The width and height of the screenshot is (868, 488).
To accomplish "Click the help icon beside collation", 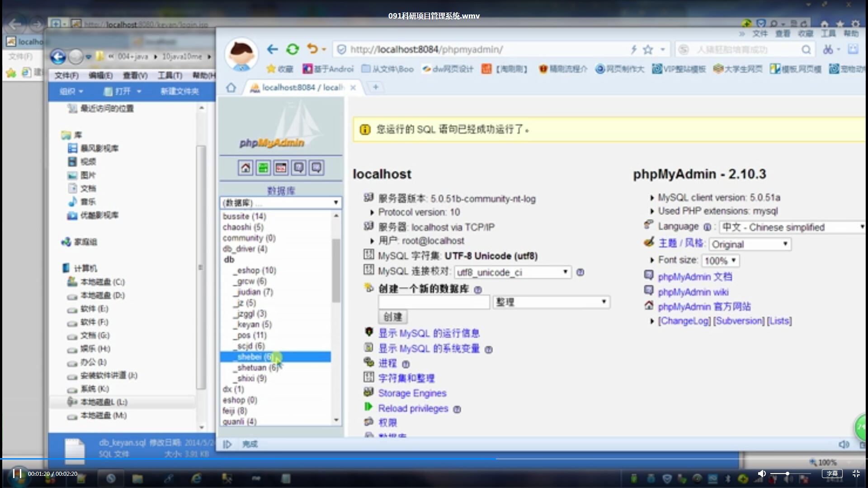I will 580,272.
